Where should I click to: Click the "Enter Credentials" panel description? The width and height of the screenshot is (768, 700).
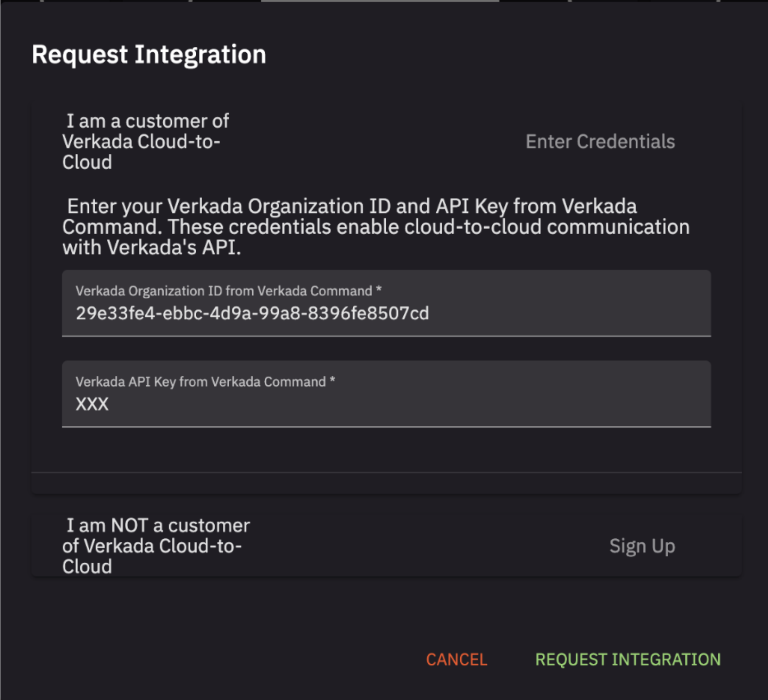tap(600, 142)
